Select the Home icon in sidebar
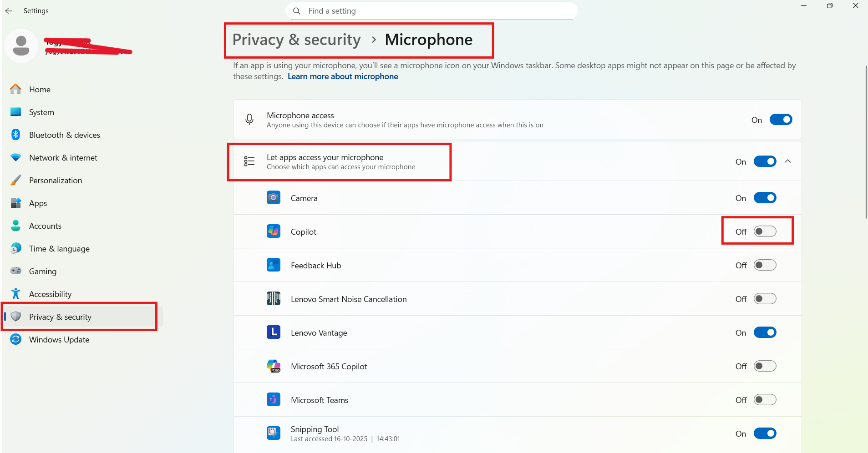The image size is (868, 453). tap(15, 89)
